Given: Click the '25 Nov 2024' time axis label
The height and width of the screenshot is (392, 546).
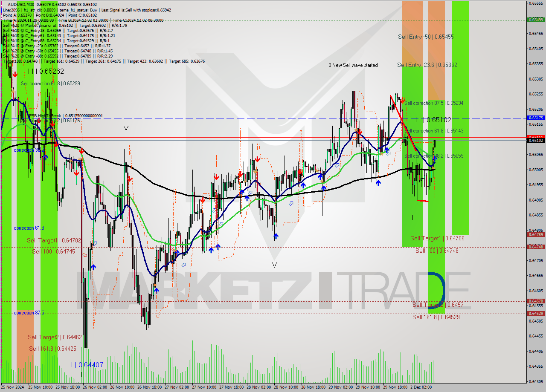Looking at the screenshot, I should point(12,388).
